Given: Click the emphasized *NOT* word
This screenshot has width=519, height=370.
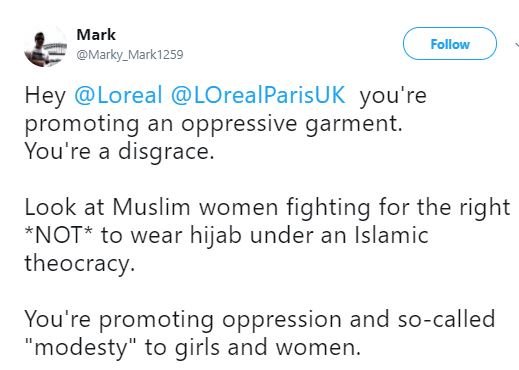Looking at the screenshot, I should coord(59,235).
